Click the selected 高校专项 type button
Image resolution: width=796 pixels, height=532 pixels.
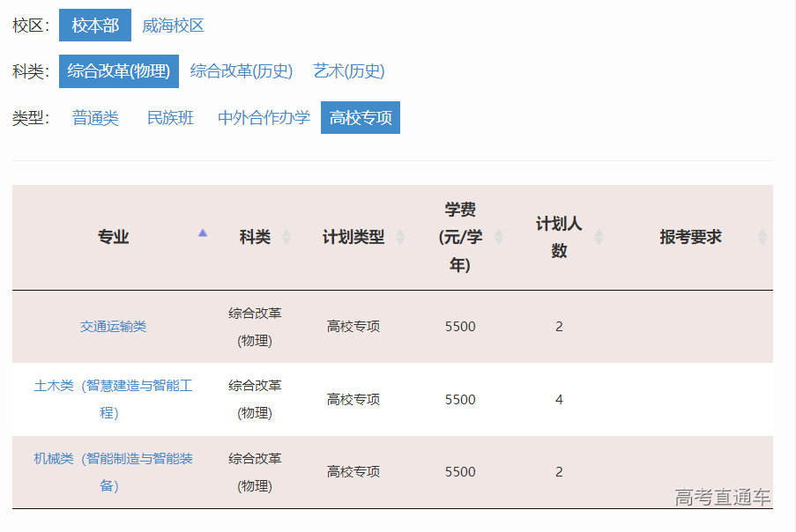coord(360,117)
